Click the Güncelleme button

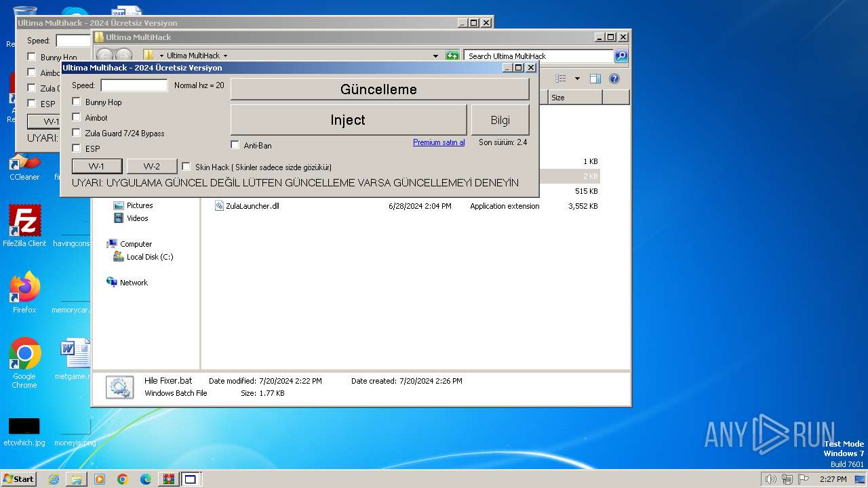379,89
